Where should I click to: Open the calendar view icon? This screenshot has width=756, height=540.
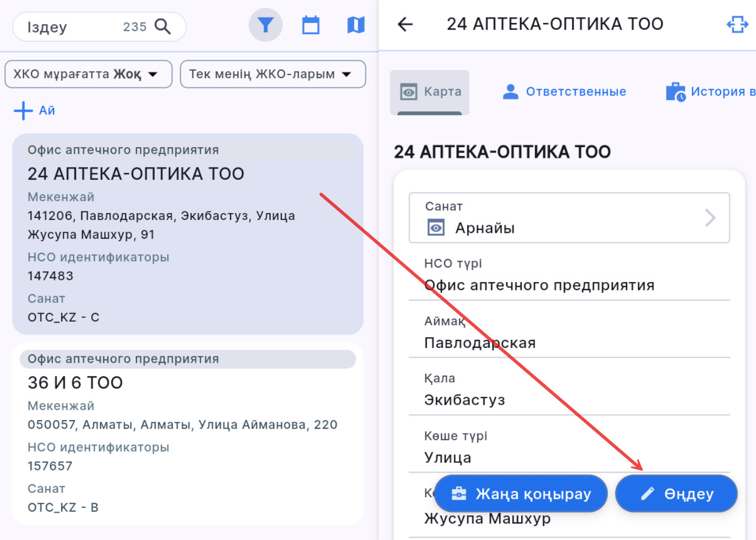[x=310, y=25]
